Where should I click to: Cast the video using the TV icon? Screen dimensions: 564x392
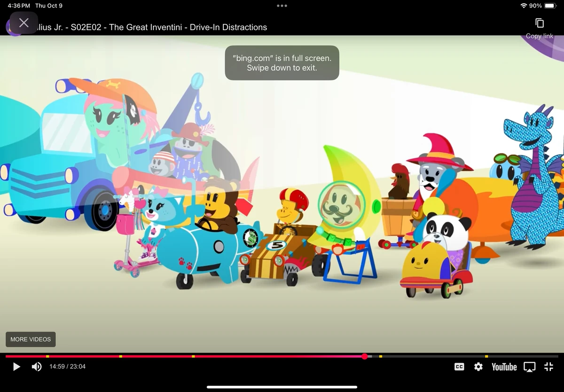[530, 367]
